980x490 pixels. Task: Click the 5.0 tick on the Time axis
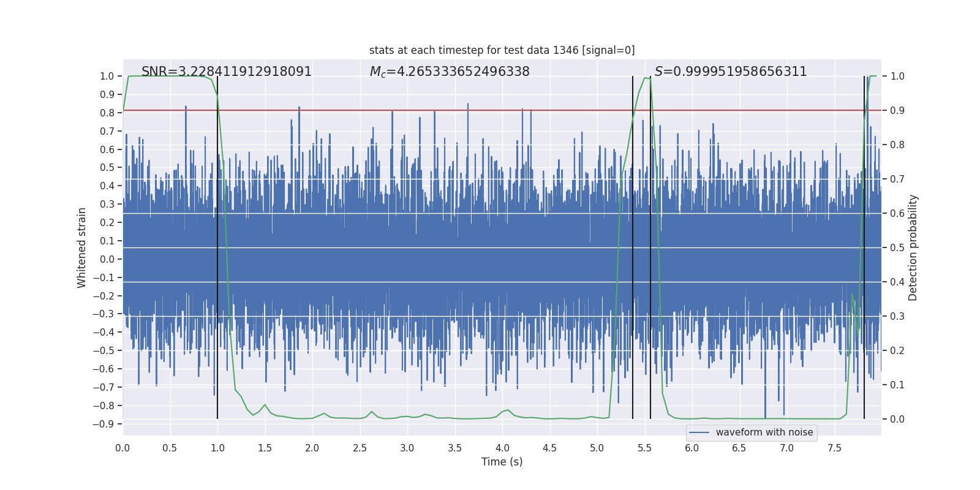coord(597,448)
